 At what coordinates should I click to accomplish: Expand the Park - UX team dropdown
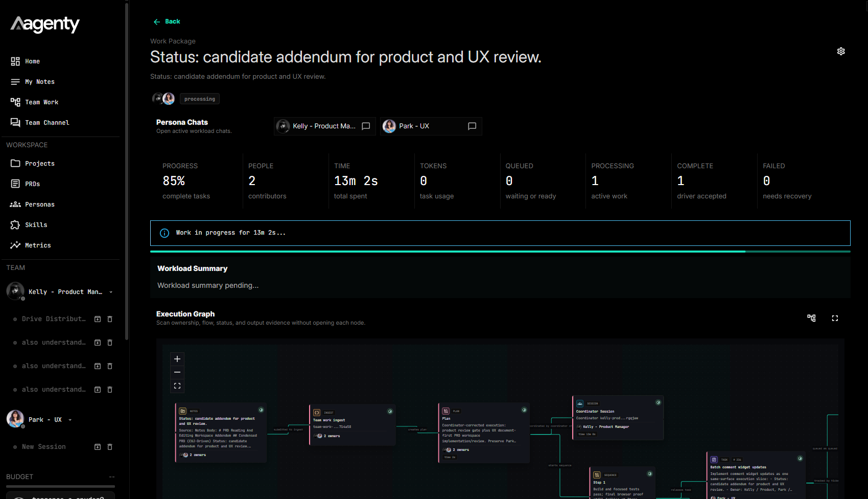[70, 420]
